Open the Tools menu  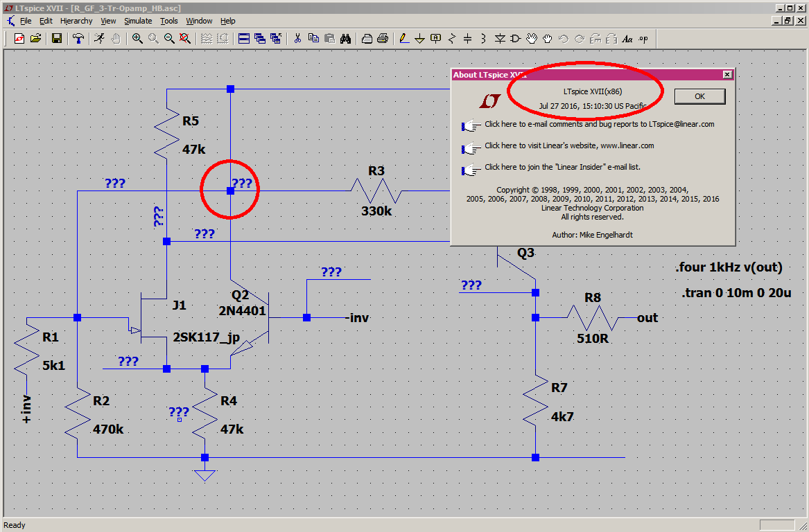click(169, 21)
